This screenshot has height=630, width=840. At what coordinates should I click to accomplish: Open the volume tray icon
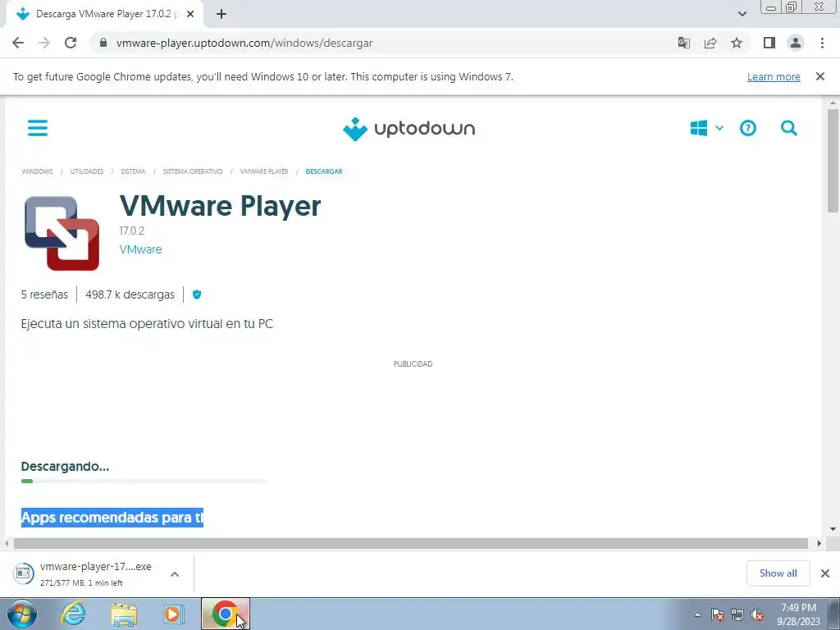tap(757, 614)
